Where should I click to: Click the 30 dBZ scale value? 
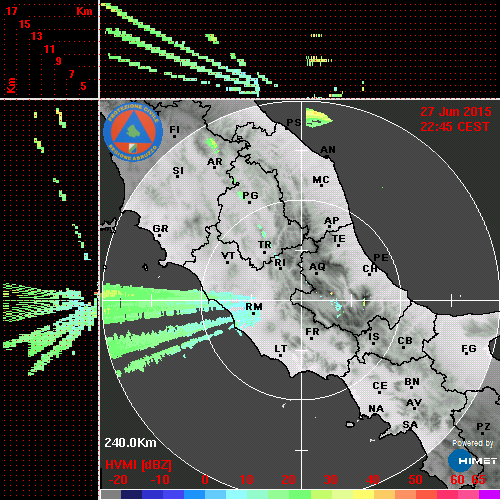coord(330,480)
